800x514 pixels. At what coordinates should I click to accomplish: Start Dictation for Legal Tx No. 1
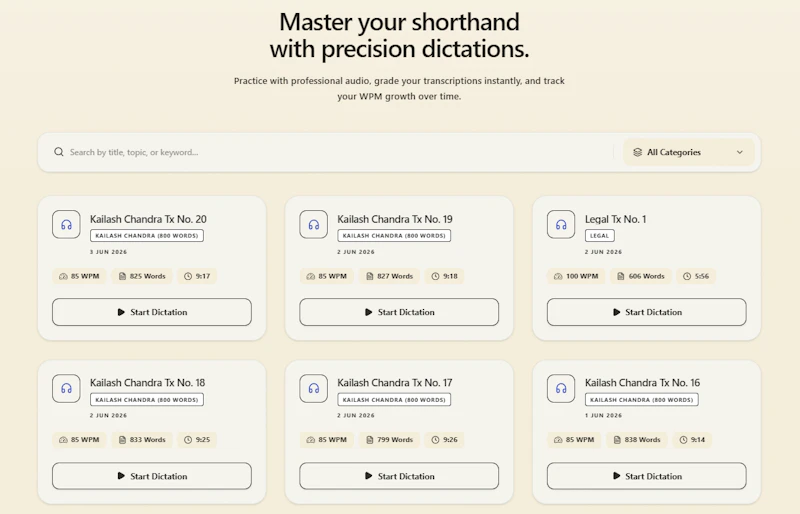coord(646,312)
